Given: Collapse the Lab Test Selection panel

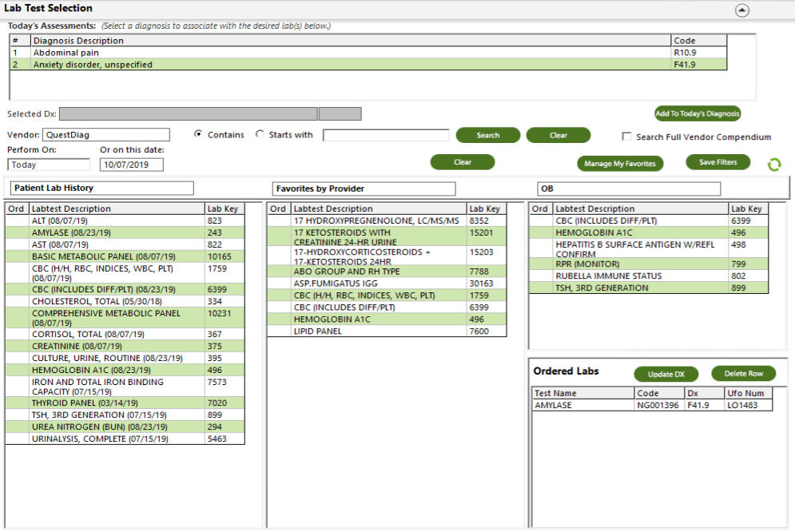Looking at the screenshot, I should 741,10.
